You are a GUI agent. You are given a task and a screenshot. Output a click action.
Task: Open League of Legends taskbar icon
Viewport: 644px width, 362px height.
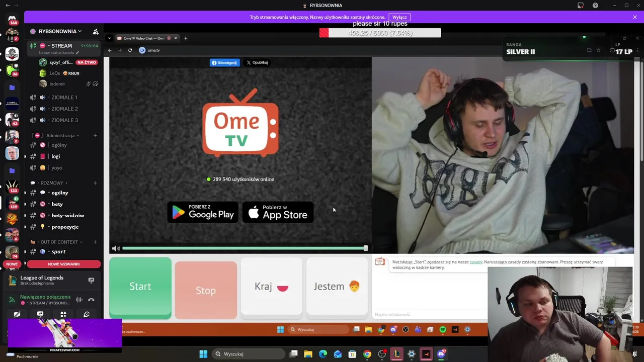point(397,354)
